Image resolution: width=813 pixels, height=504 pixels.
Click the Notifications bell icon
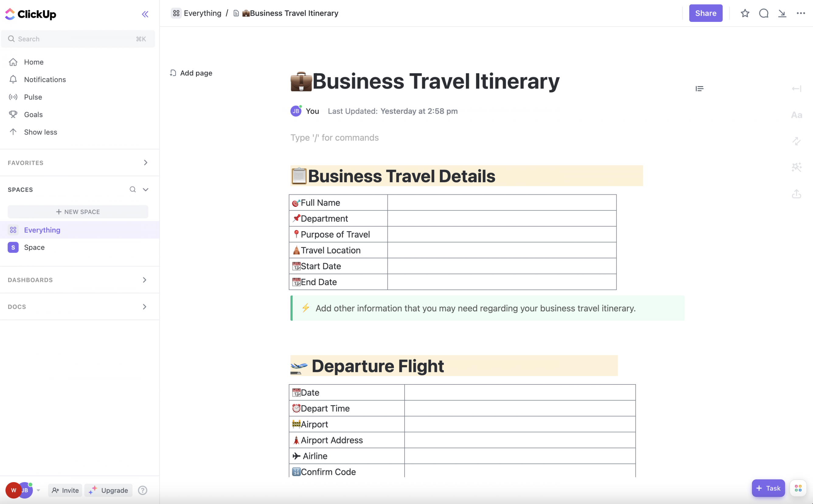point(13,80)
